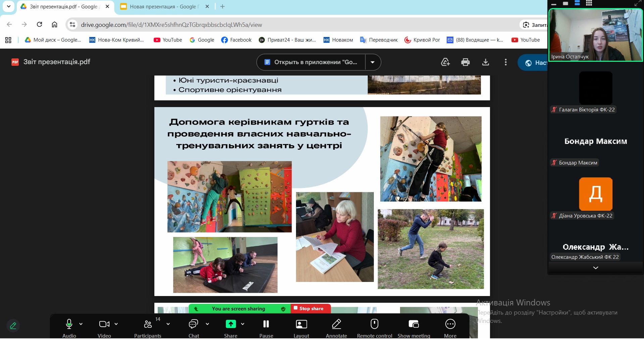644x339 pixels.
Task: Open the print dialog for the PDF
Action: pyautogui.click(x=465, y=62)
